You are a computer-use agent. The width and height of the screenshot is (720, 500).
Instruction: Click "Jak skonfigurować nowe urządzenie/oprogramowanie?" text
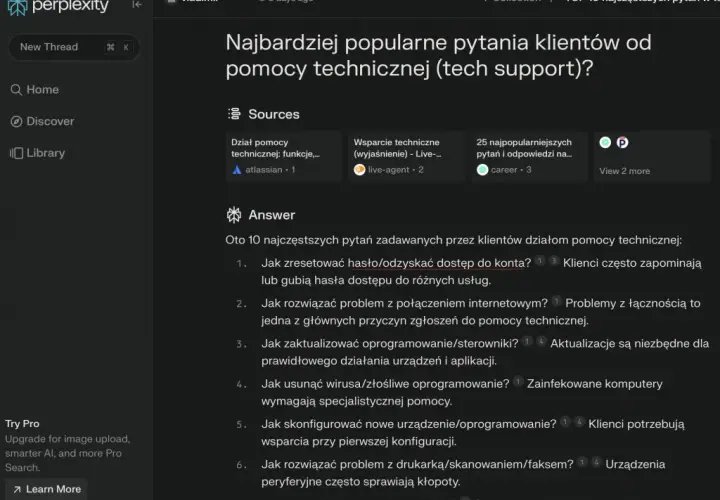[409, 424]
